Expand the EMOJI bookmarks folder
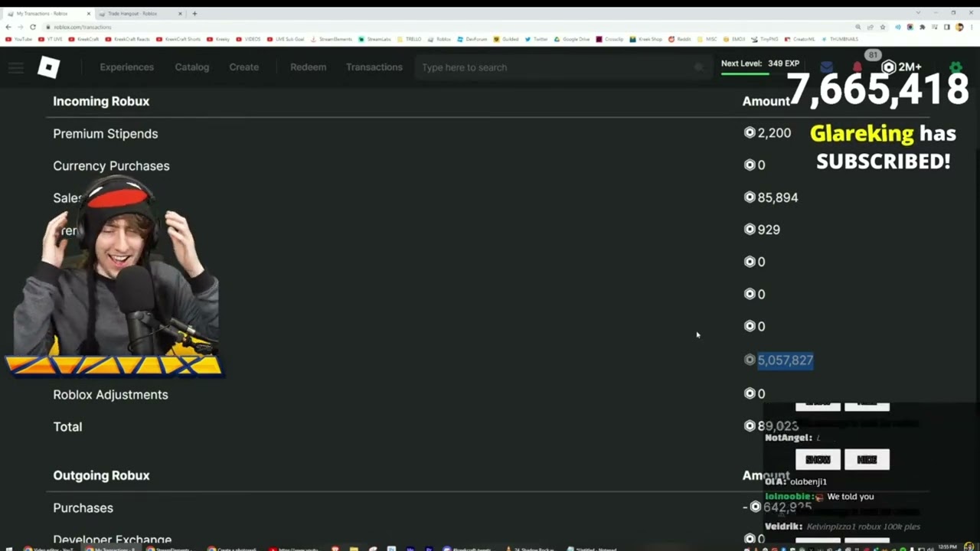Screen dimensions: 980x551 (x=733, y=39)
